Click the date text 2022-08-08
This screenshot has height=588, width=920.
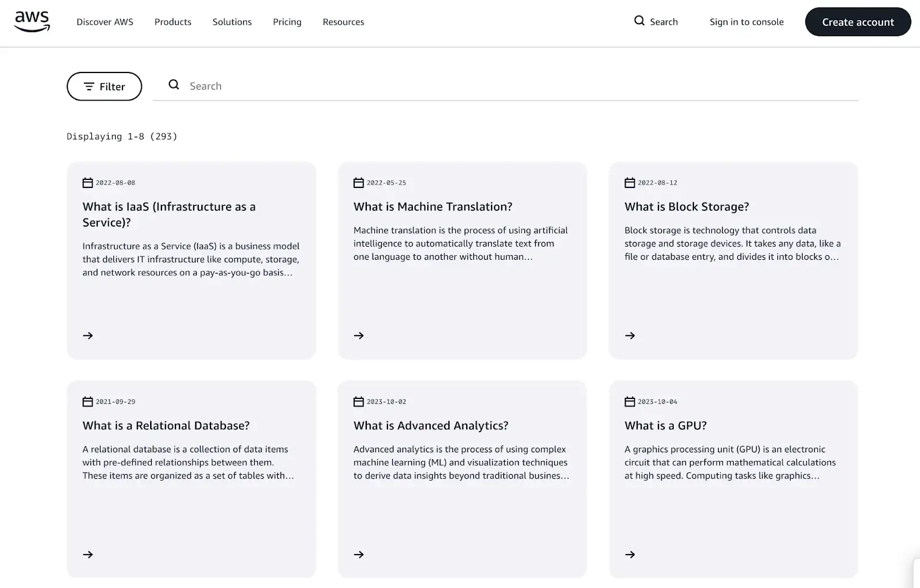tap(116, 183)
